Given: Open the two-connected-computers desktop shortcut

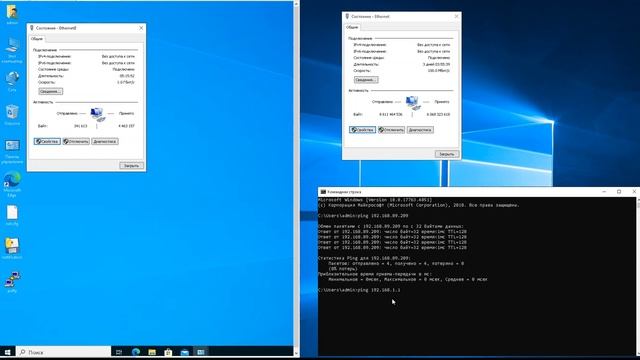Looking at the screenshot, I should (12, 282).
